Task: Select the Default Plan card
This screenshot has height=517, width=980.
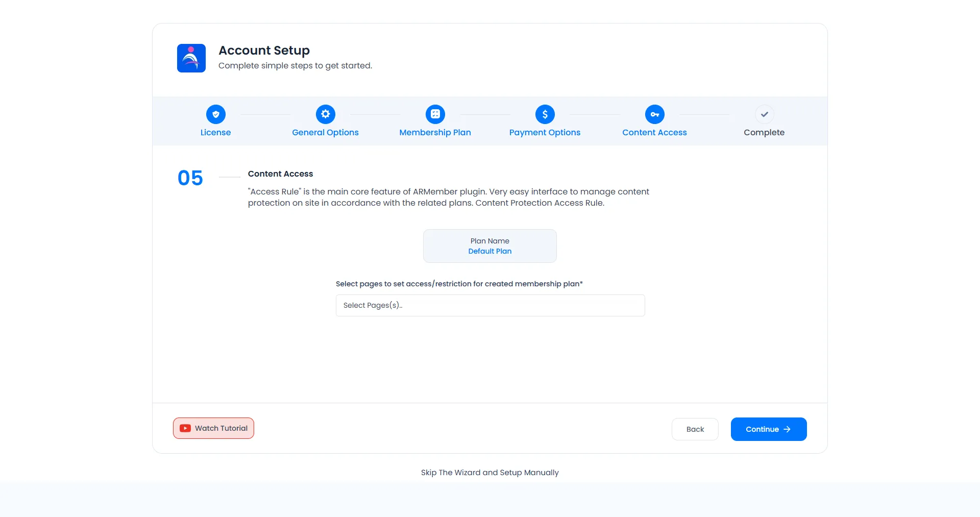Action: [x=489, y=246]
